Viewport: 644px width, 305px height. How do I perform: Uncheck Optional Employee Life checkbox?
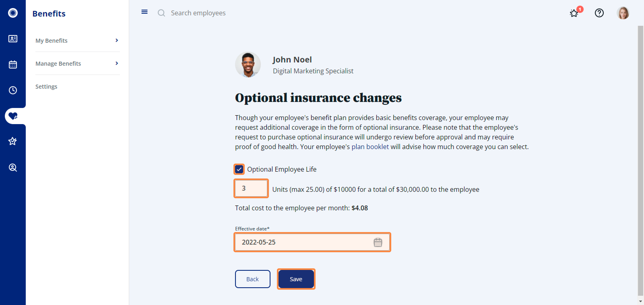pyautogui.click(x=239, y=169)
